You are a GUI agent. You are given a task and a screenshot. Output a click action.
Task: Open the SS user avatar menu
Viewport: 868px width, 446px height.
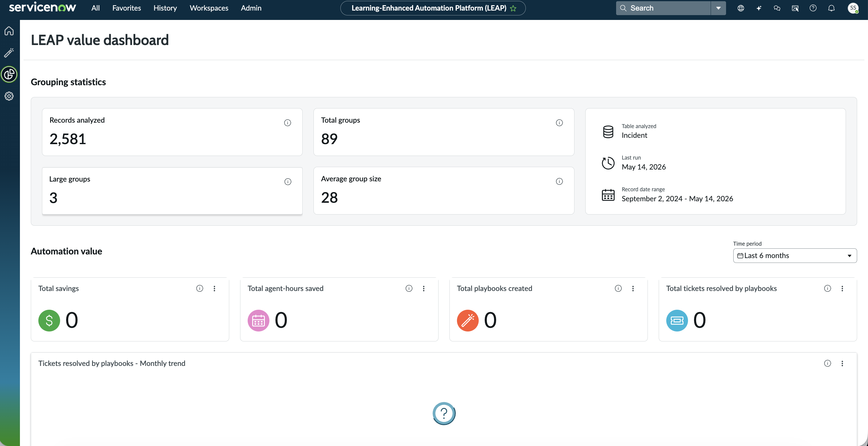pyautogui.click(x=853, y=8)
